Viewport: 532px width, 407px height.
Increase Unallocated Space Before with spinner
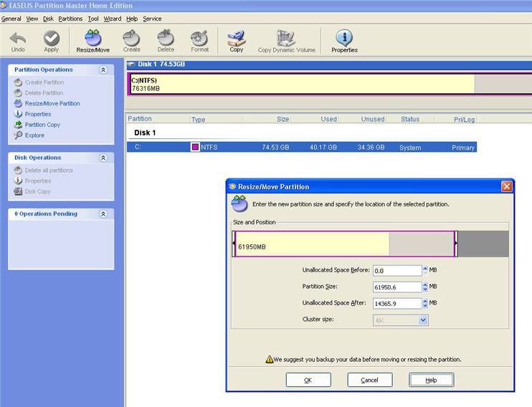(x=425, y=268)
